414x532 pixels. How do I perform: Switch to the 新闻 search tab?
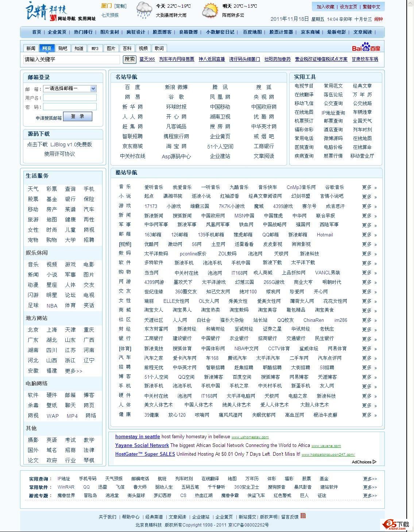31,48
